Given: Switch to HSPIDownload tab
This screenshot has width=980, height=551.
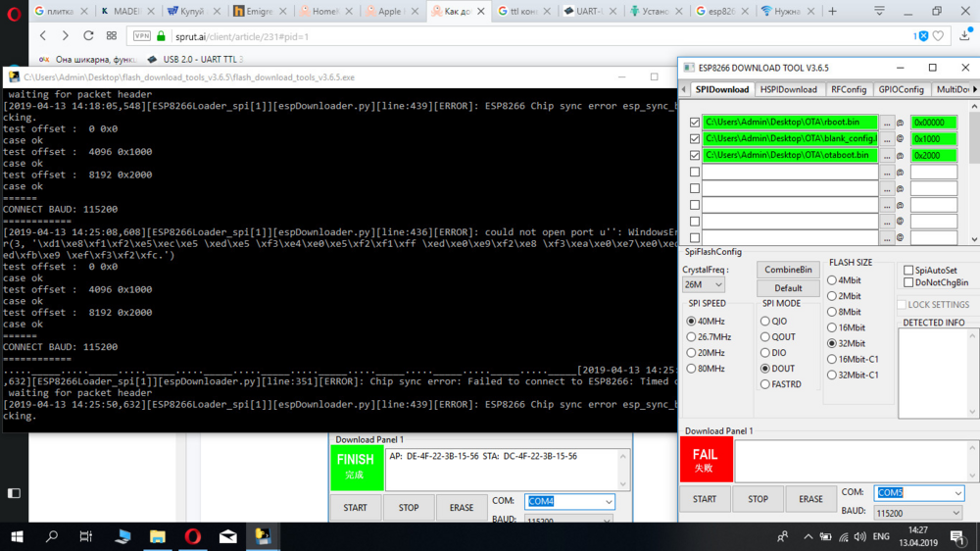Looking at the screenshot, I should click(x=788, y=89).
